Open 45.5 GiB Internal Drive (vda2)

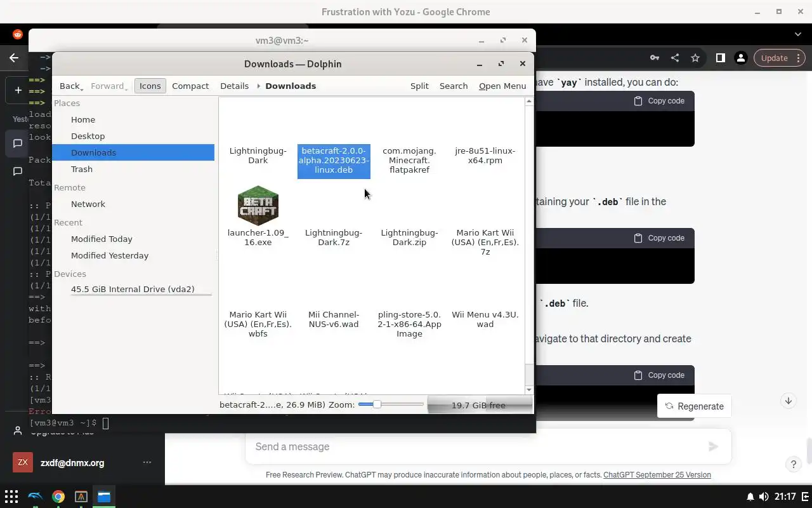pyautogui.click(x=133, y=289)
